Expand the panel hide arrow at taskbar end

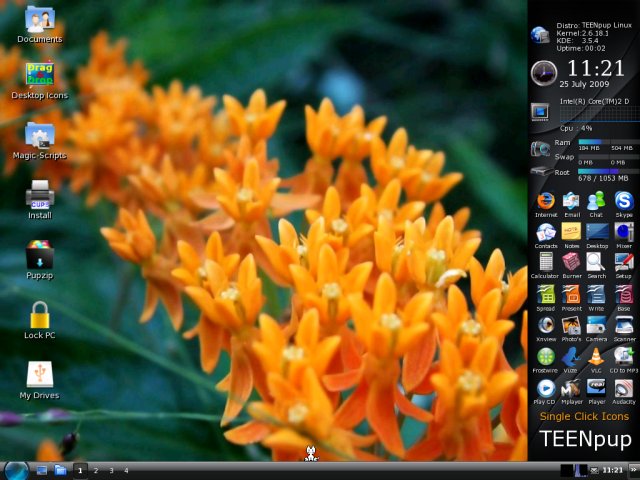point(634,471)
